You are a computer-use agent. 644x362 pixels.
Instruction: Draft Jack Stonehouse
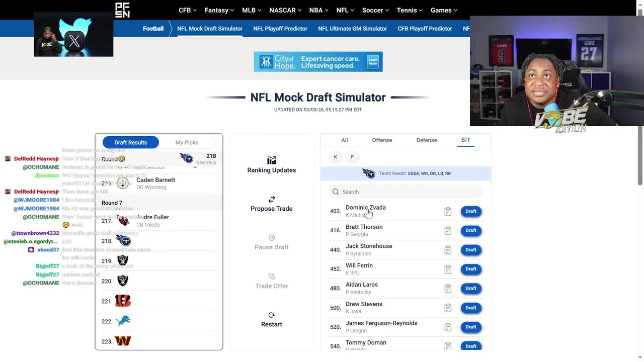coord(471,249)
